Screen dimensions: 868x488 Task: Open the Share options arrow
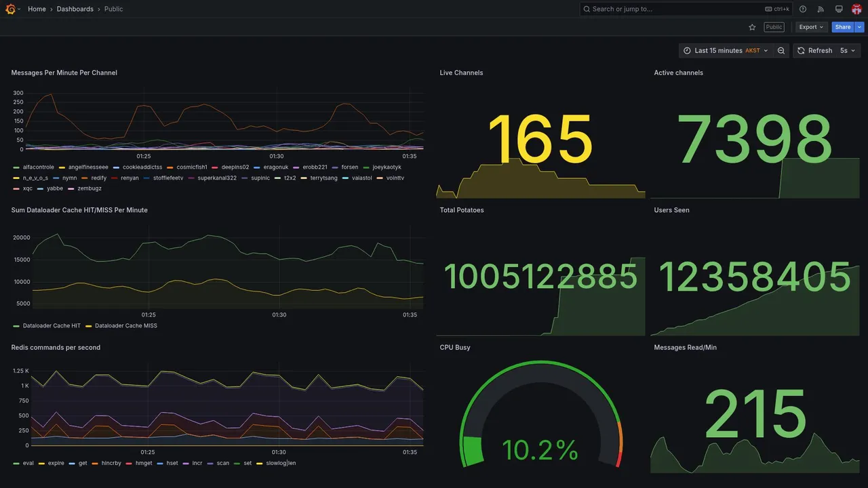pos(860,27)
